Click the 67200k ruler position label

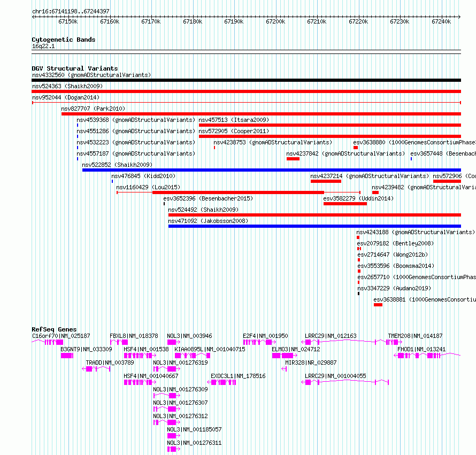point(275,21)
